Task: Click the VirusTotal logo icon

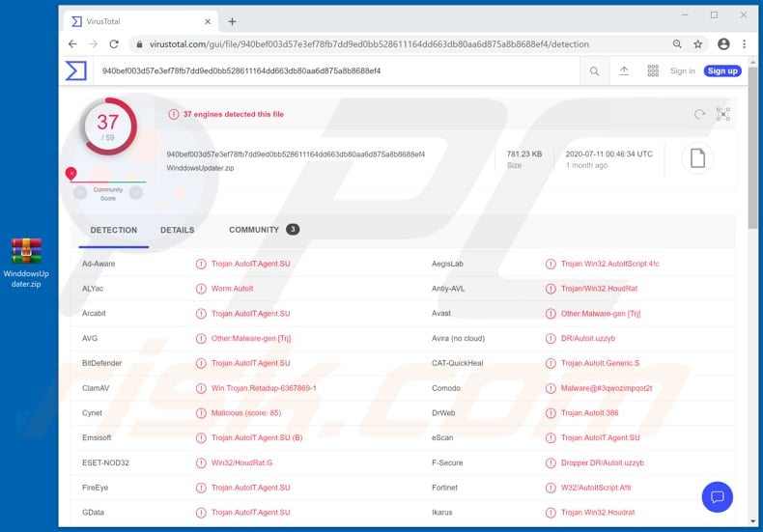Action: 76,71
